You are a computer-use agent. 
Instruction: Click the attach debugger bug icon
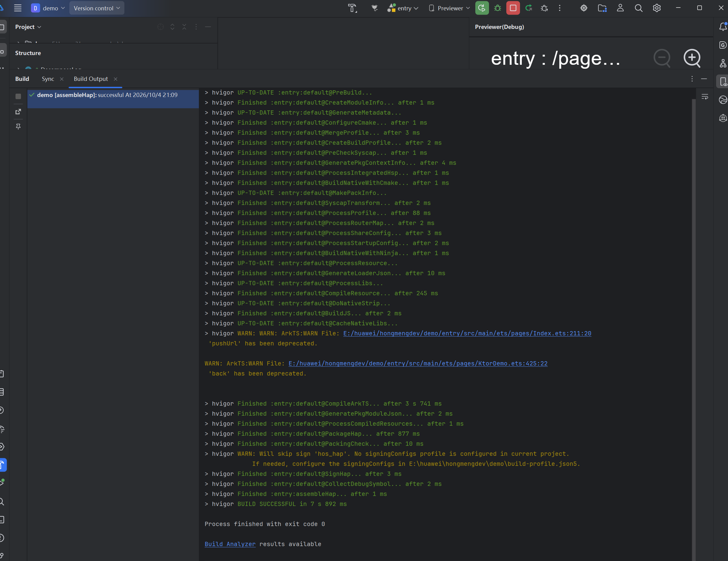pos(544,8)
